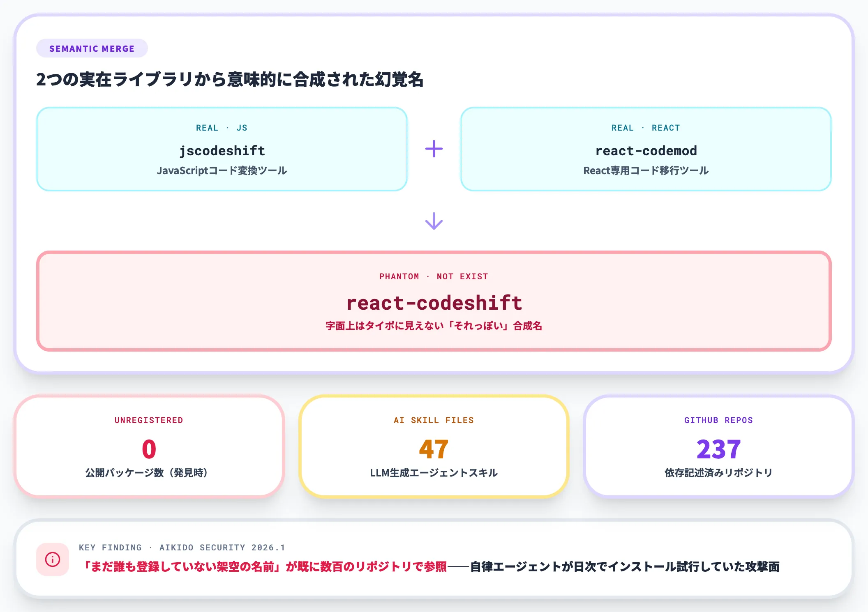Click the 237 value
868x612 pixels.
click(719, 449)
